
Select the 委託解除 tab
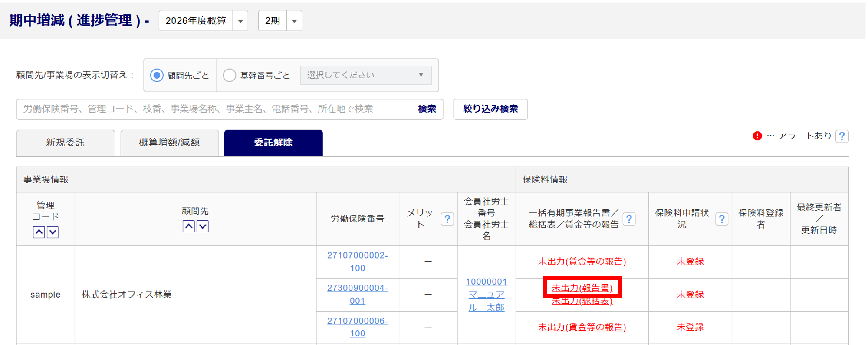pyautogui.click(x=273, y=143)
